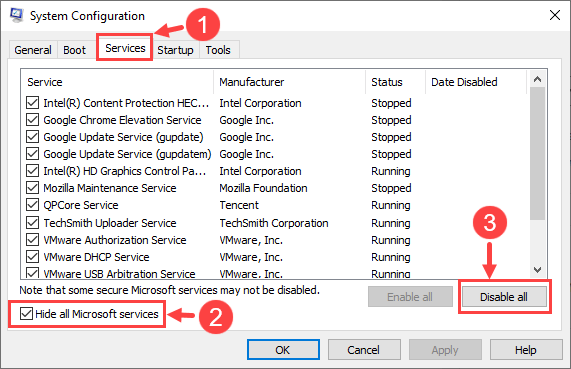
Task: Uncheck Mozilla Maintenance Service checkbox
Action: 32,188
